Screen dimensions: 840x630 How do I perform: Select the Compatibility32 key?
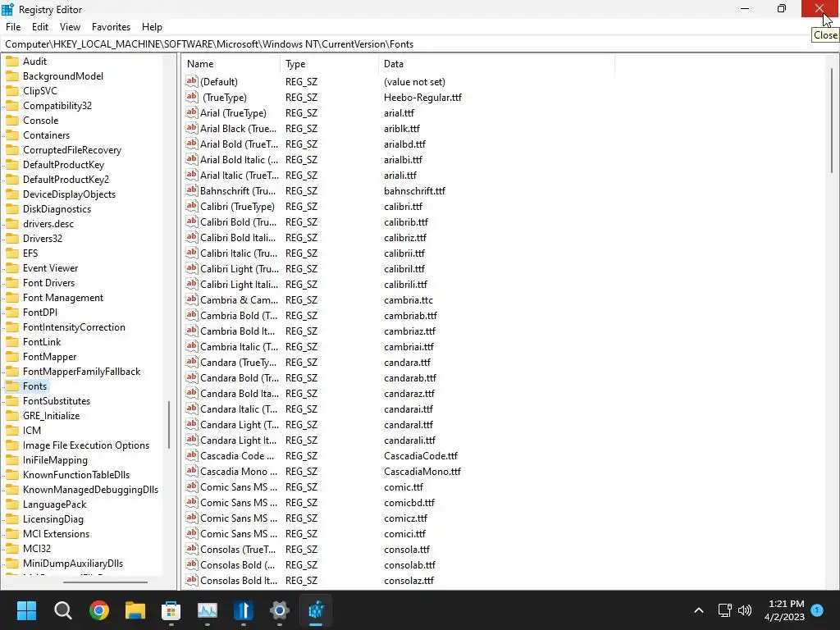click(x=57, y=106)
